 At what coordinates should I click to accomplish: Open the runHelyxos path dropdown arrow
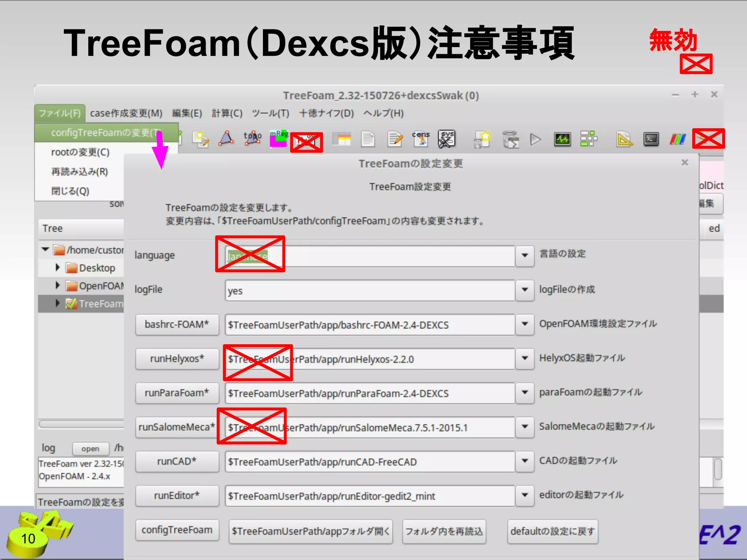525,358
